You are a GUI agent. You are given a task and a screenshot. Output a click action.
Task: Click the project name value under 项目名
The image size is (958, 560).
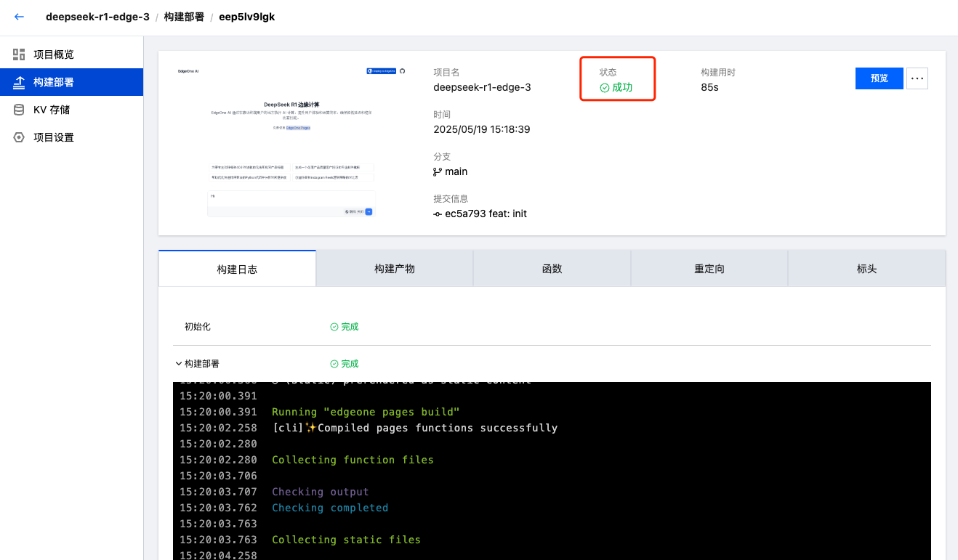482,87
